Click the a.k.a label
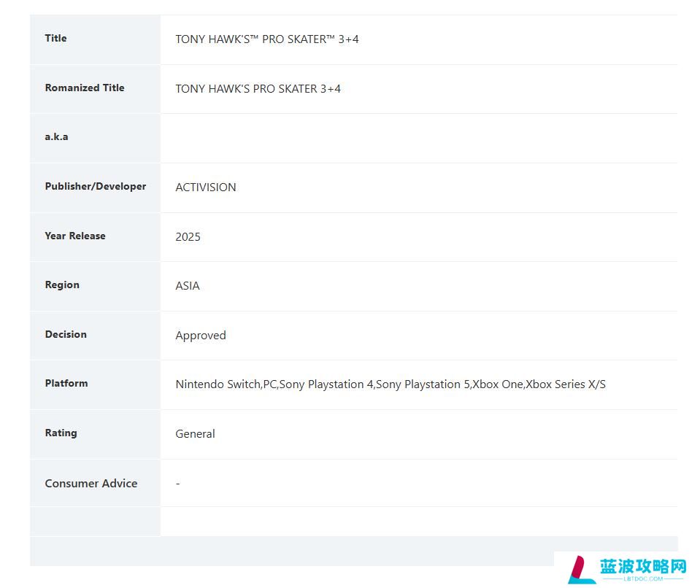Viewport: 700px width, 588px height. 56,137
